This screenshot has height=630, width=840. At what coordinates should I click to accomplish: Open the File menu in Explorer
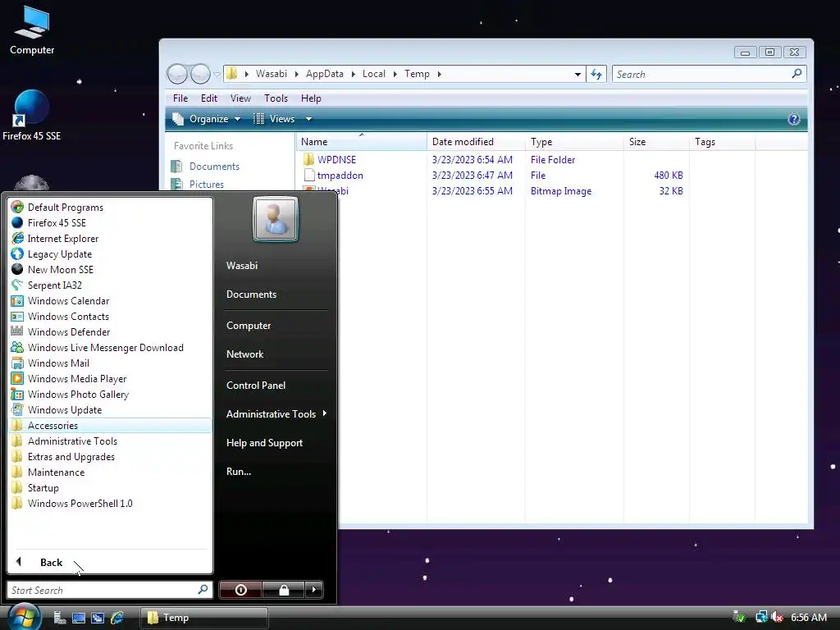pos(180,98)
